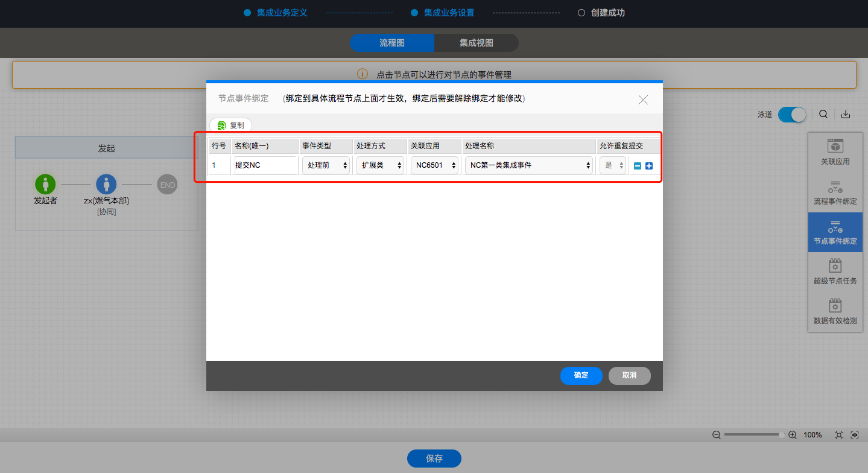This screenshot has height=473, width=868.
Task: Open the 处理名称 dropdown NC第一类集成事件
Action: pyautogui.click(x=528, y=165)
